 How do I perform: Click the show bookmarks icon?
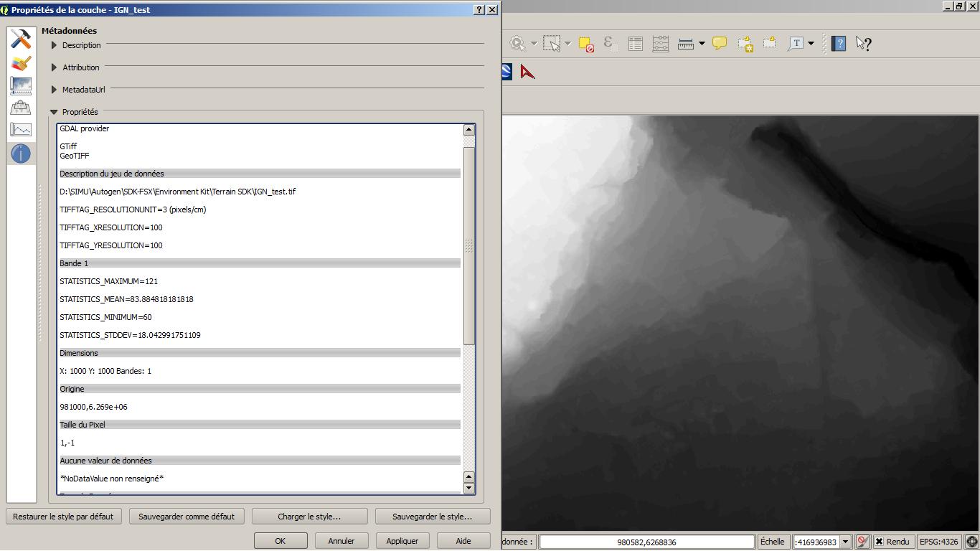pos(770,43)
